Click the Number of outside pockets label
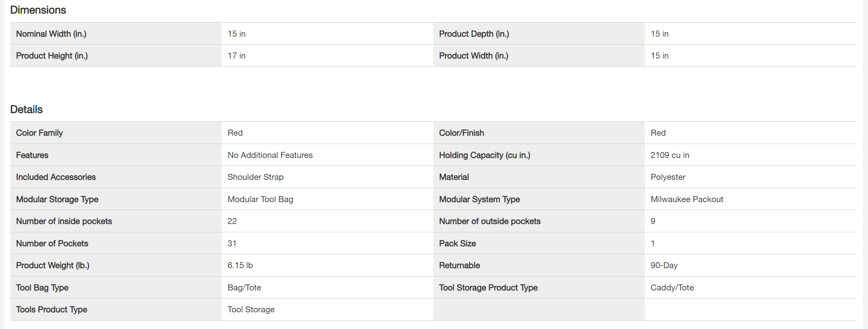This screenshot has height=329, width=868. (490, 221)
